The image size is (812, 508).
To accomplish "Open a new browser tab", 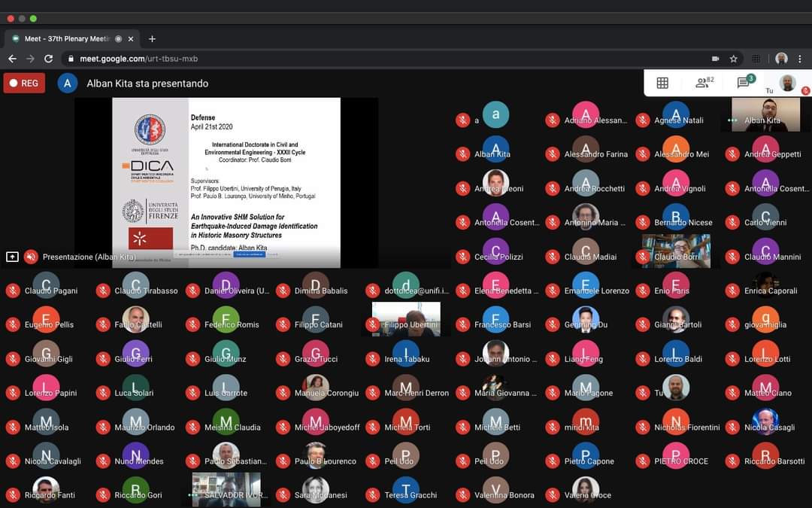I will 152,38.
